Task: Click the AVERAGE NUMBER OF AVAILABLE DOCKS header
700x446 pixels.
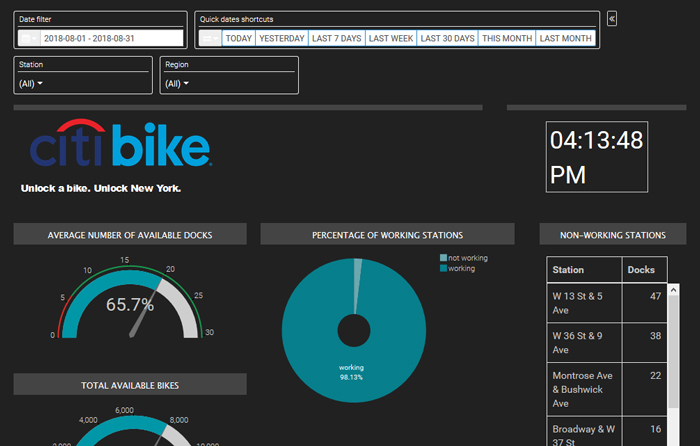Action: (130, 234)
